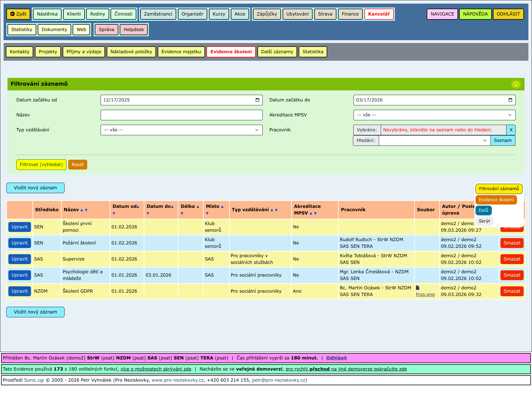Delete Požární školení row with Smazat
Image resolution: width=532 pixels, height=393 pixels.
pyautogui.click(x=511, y=243)
